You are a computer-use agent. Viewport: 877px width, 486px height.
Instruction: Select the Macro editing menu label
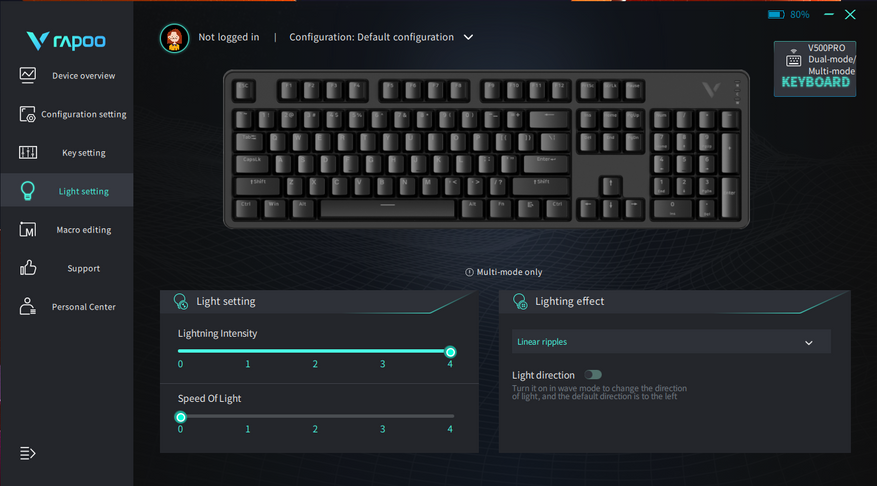[x=83, y=230]
